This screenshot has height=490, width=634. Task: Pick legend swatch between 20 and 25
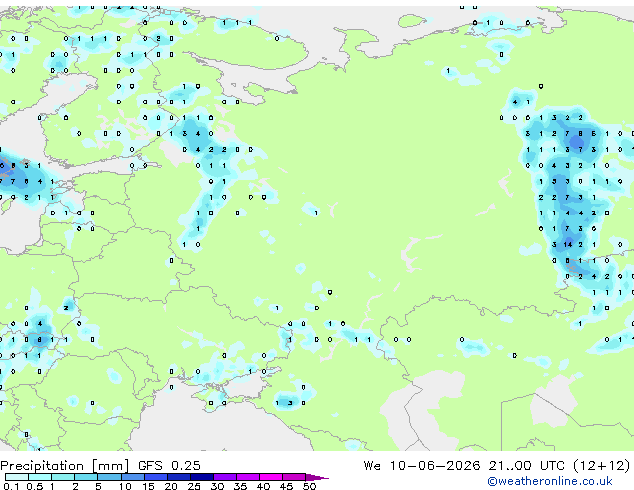click(x=179, y=477)
